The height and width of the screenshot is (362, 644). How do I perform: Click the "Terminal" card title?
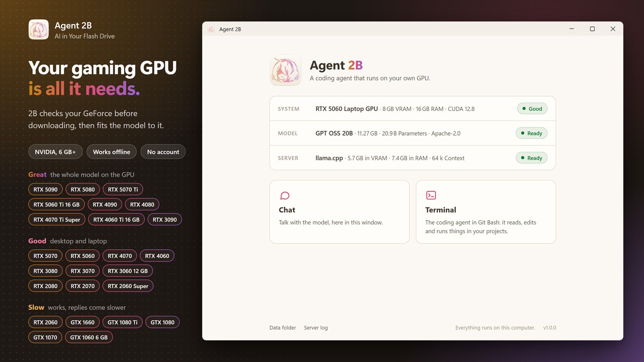pos(441,210)
